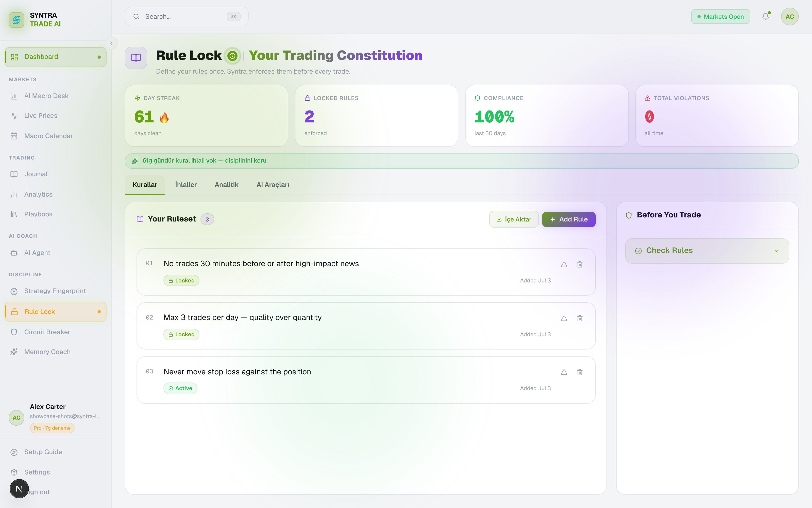Click the info icon next to Rule Lock title

pyautogui.click(x=232, y=56)
